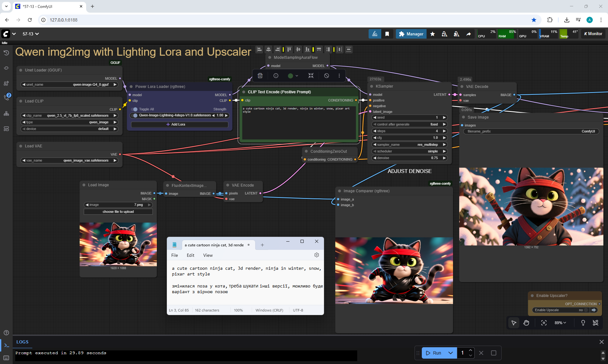This screenshot has height=364, width=608.
Task: Click the fit view icon
Action: tap(544, 323)
